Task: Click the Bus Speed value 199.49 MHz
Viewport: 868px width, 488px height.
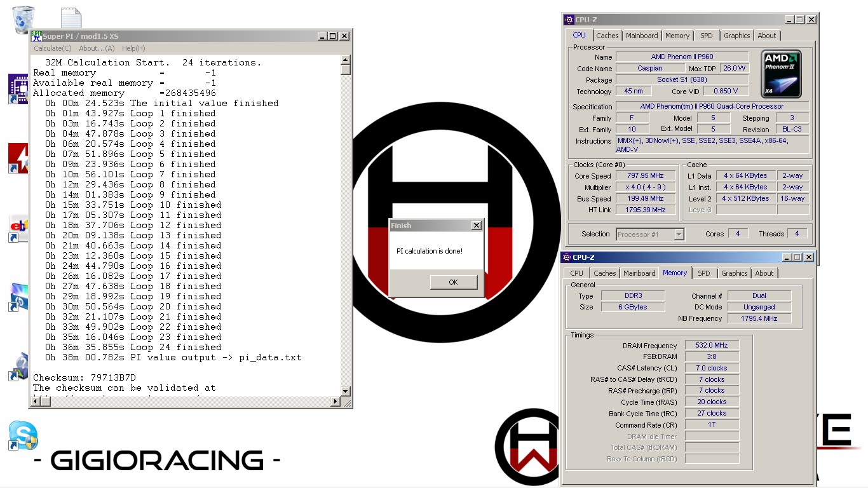Action: click(644, 199)
